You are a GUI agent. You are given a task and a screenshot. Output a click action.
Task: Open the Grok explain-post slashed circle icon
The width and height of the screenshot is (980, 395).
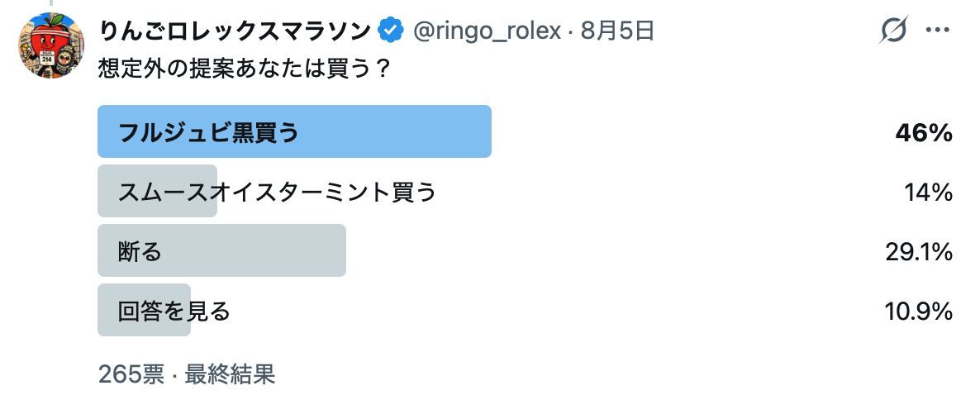pos(892,30)
